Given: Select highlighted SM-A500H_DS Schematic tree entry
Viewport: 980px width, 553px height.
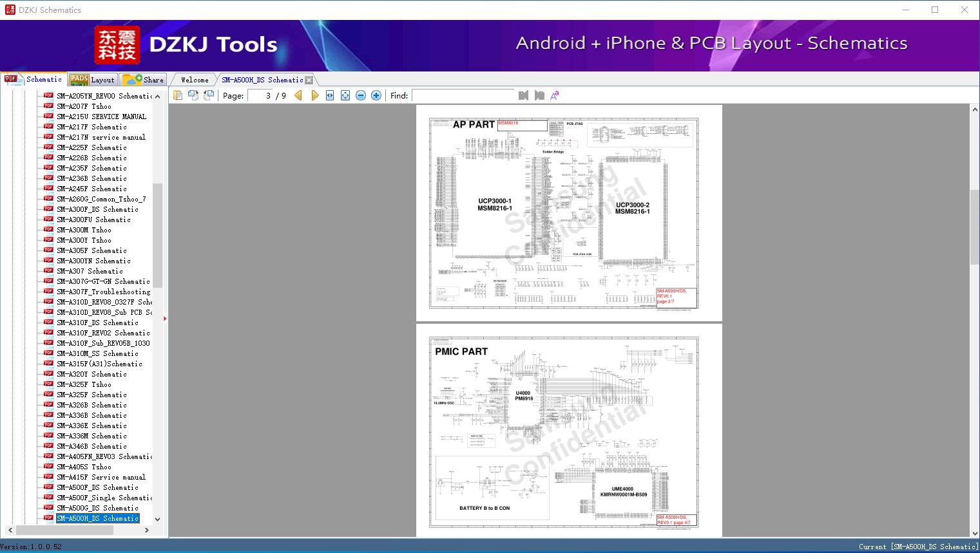Looking at the screenshot, I should point(97,518).
